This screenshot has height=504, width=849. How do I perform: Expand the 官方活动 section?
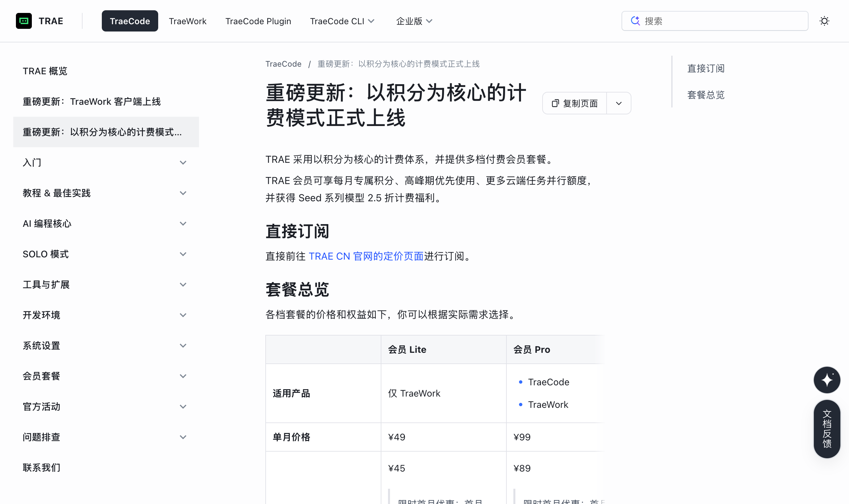106,407
